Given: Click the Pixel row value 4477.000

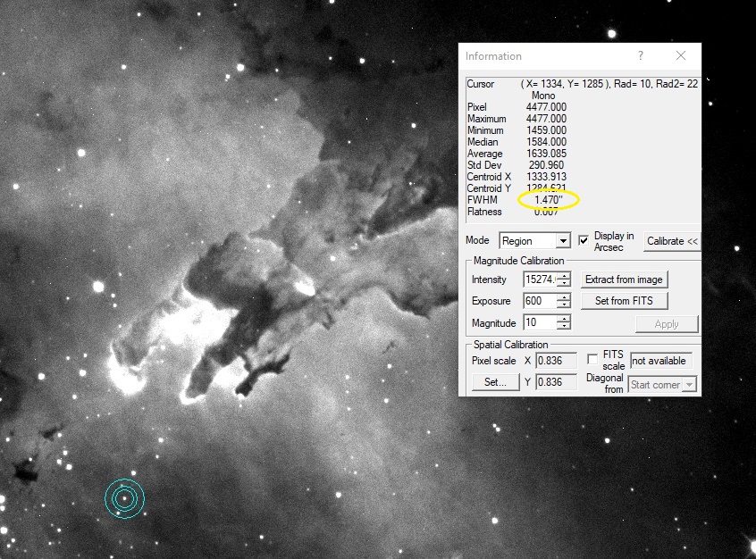Looking at the screenshot, I should [x=546, y=107].
